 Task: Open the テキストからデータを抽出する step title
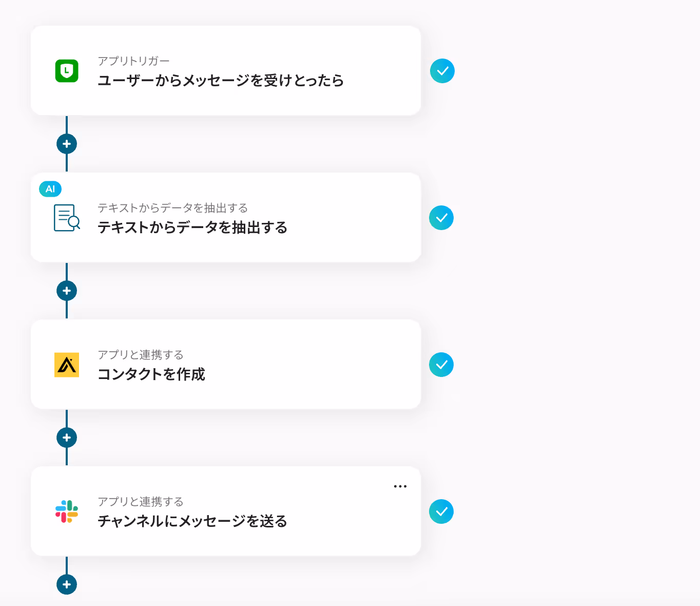[192, 228]
